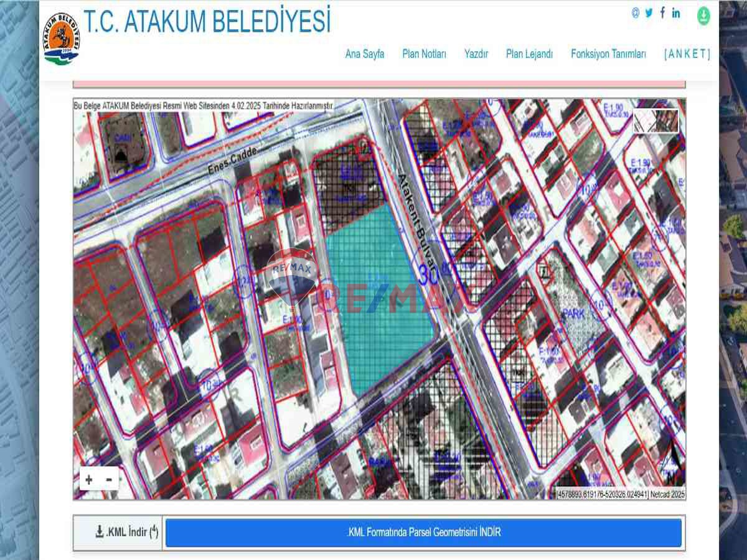Image resolution: width=747 pixels, height=560 pixels.
Task: Click the Atakum Belediyesi logo
Action: [x=61, y=39]
